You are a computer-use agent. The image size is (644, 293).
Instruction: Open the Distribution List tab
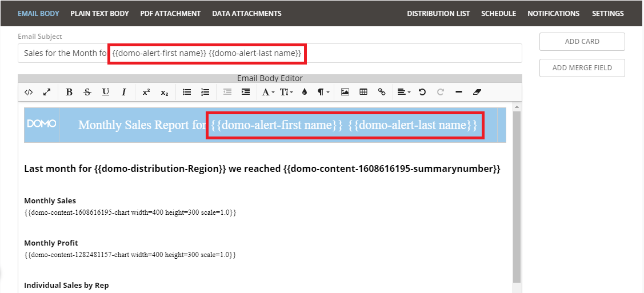tap(438, 14)
